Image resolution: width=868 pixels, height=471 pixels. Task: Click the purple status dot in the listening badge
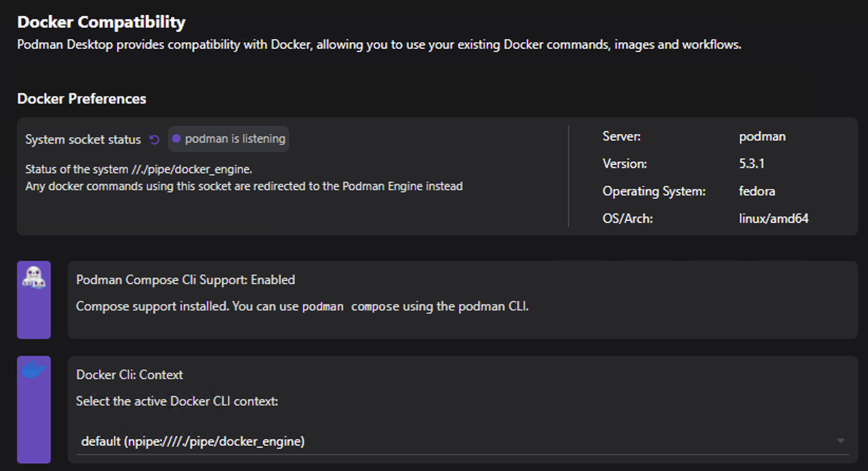pos(176,139)
